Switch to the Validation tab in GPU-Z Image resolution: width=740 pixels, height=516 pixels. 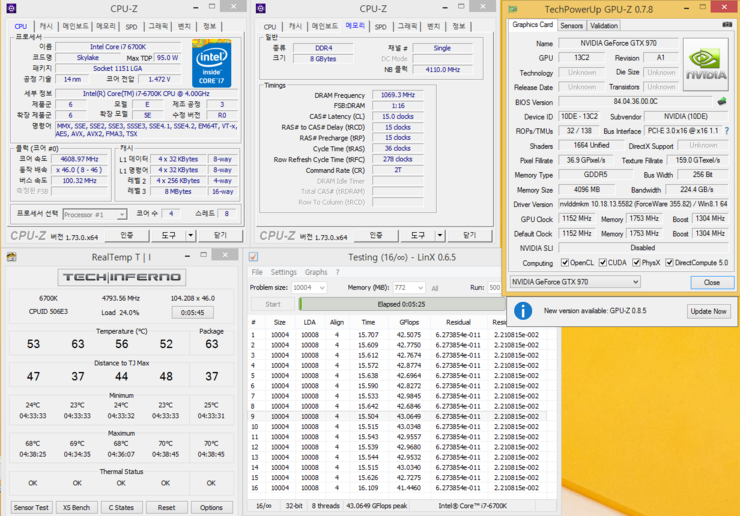604,25
